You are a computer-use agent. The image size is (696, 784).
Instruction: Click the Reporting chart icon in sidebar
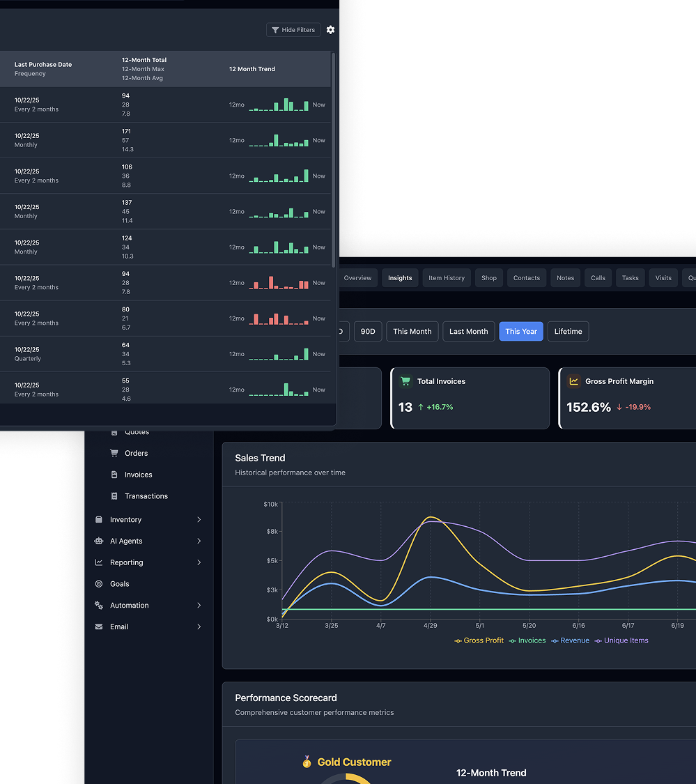[99, 562]
